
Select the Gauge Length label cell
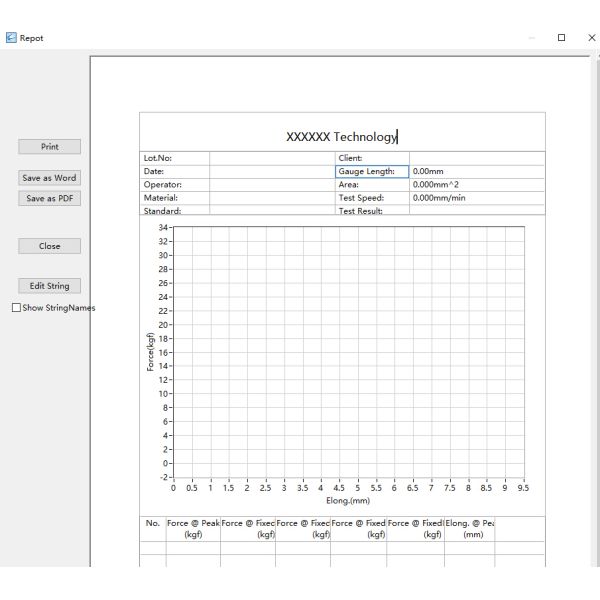pyautogui.click(x=372, y=171)
